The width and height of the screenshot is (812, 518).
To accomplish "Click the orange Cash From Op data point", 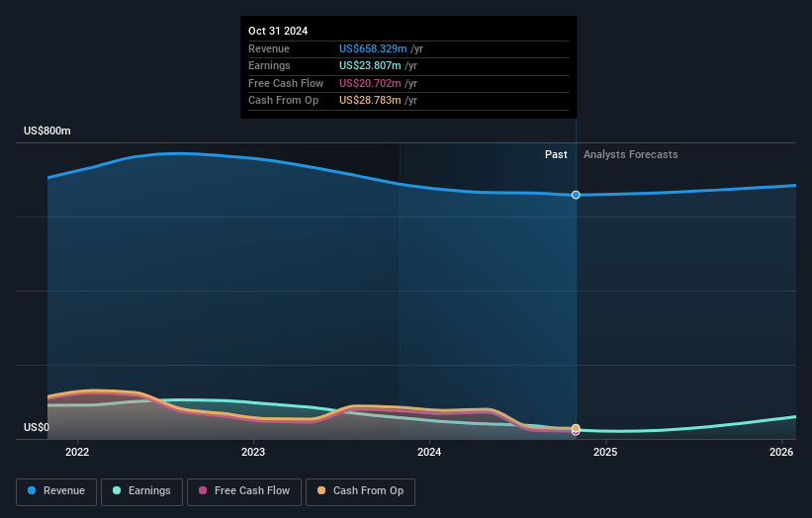I will pyautogui.click(x=576, y=428).
